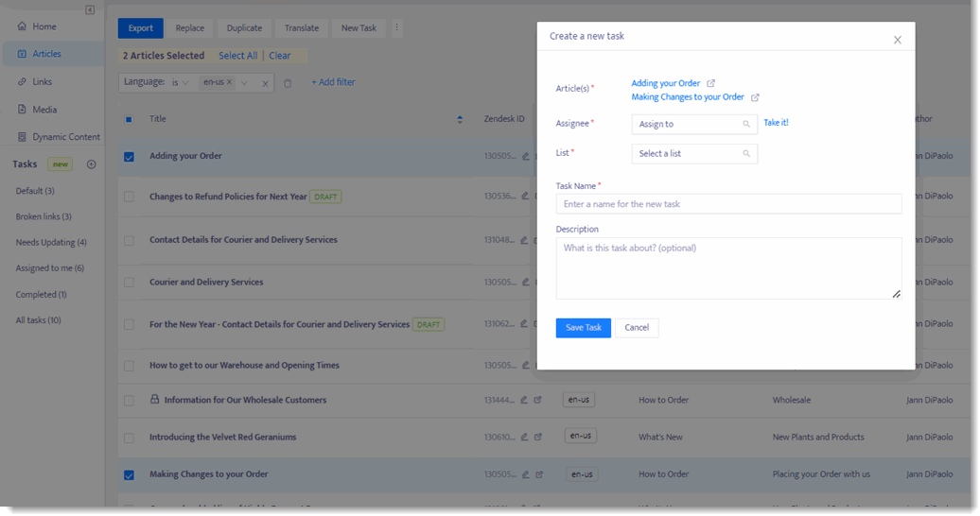Open Adding your Order link in dialog
This screenshot has height=516, width=980.
(666, 83)
